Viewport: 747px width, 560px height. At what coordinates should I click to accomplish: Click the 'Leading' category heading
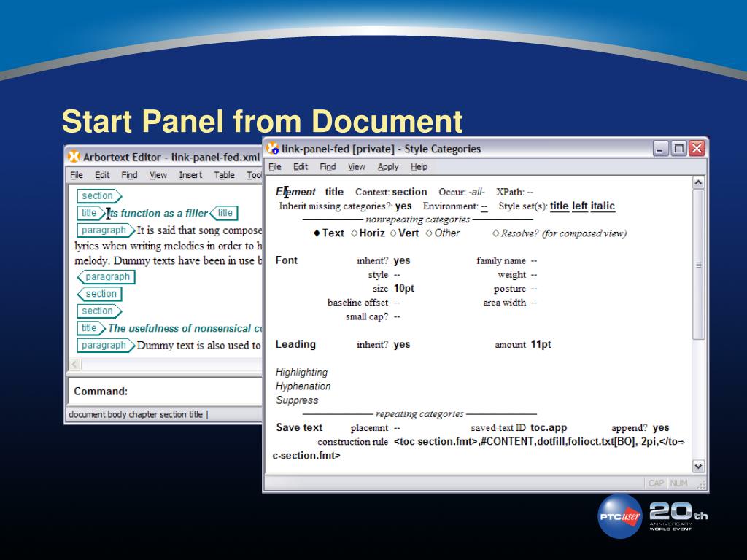[295, 344]
